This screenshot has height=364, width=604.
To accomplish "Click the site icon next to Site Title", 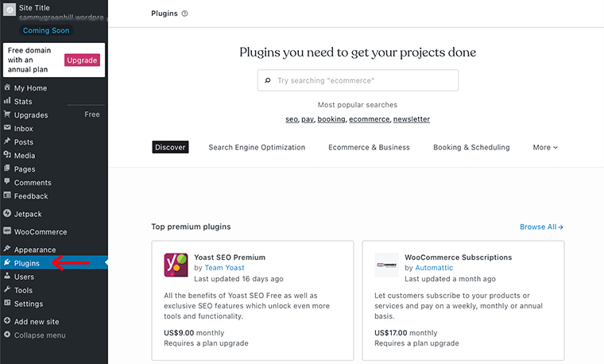I will pos(10,10).
